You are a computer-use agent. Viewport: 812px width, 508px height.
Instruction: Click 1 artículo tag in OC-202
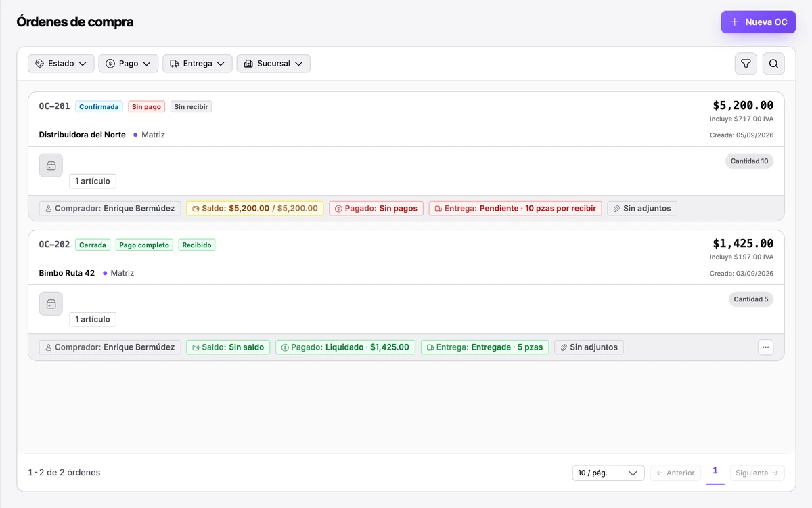(93, 319)
